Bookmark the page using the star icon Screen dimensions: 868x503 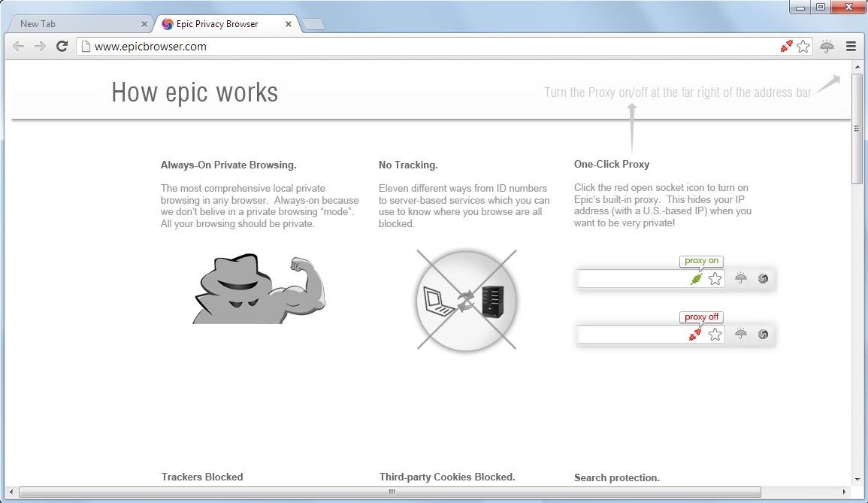[803, 46]
